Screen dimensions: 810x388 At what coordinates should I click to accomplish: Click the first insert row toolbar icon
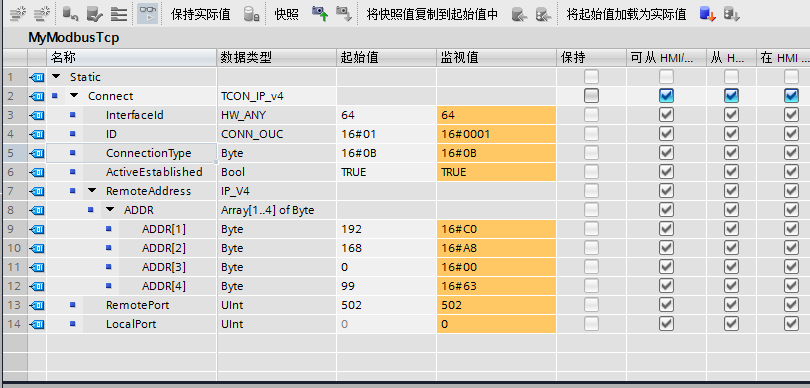point(19,14)
